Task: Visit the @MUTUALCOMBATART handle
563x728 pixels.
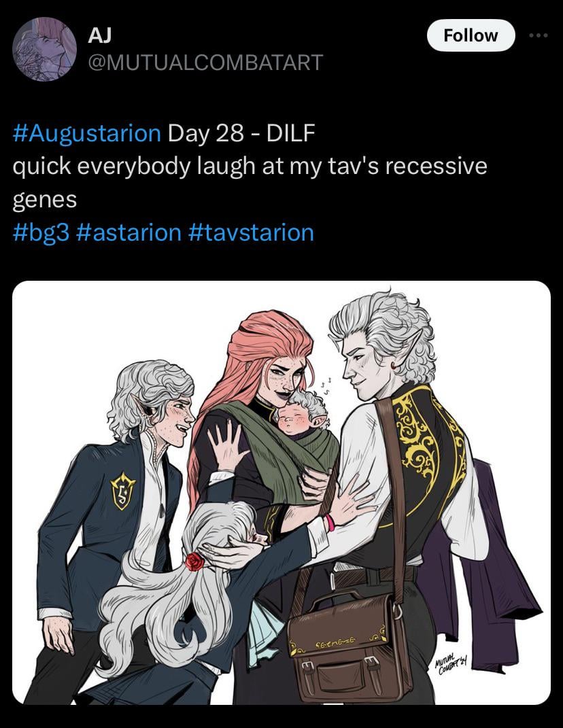Action: click(205, 63)
